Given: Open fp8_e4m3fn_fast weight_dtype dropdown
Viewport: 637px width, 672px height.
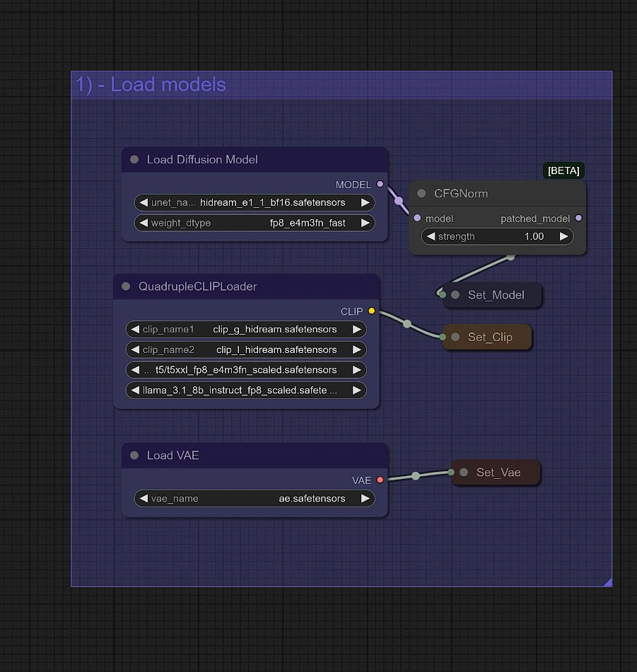Looking at the screenshot, I should tap(255, 223).
